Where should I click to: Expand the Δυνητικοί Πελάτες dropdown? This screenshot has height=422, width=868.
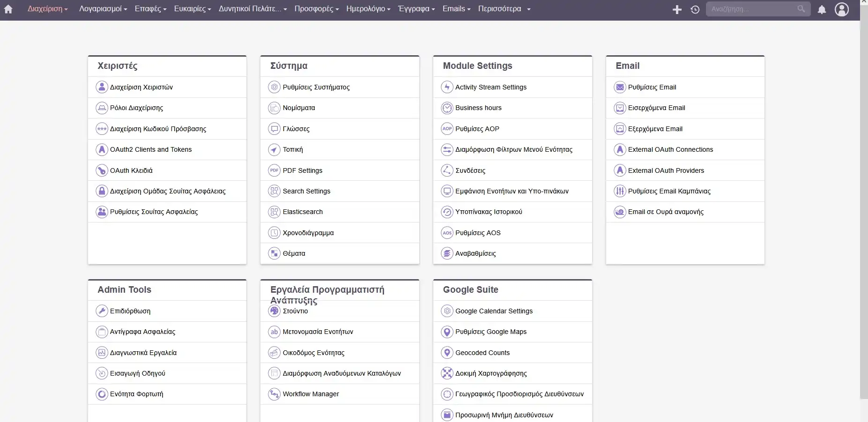click(252, 9)
